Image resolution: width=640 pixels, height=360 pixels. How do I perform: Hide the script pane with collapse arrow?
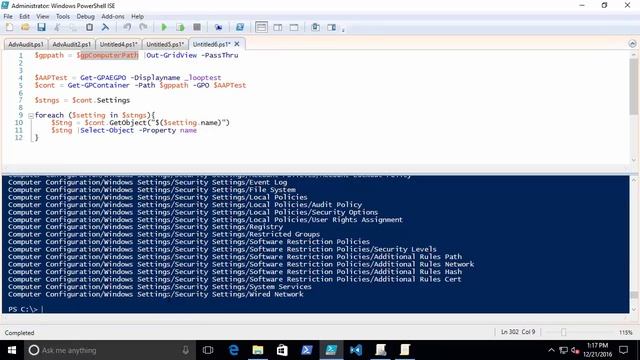click(x=632, y=44)
